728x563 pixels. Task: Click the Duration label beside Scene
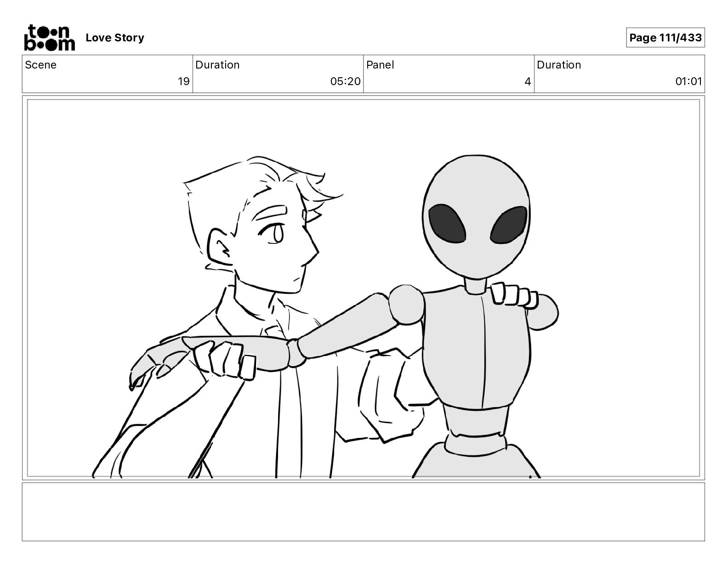pyautogui.click(x=217, y=65)
